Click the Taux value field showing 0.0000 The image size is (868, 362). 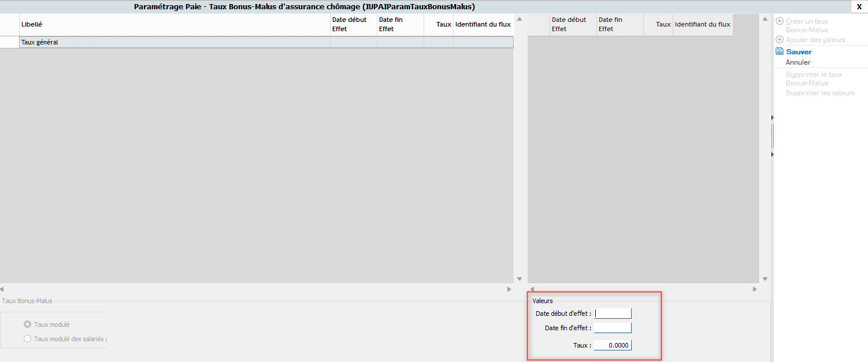(613, 345)
